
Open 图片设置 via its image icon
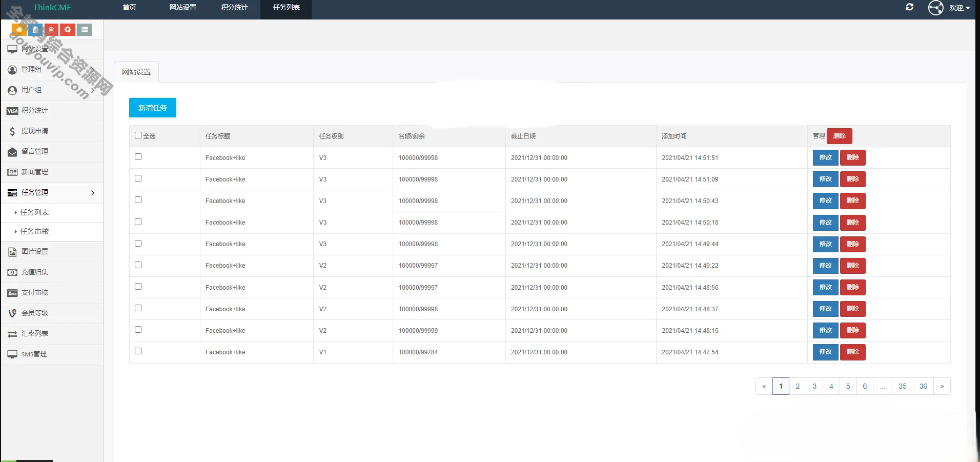12,252
